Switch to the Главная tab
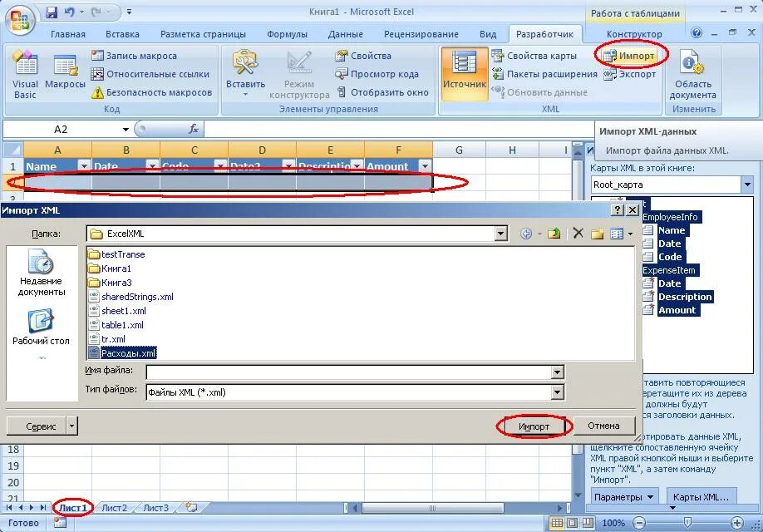Viewport: 763px width, 532px height. pyautogui.click(x=68, y=34)
